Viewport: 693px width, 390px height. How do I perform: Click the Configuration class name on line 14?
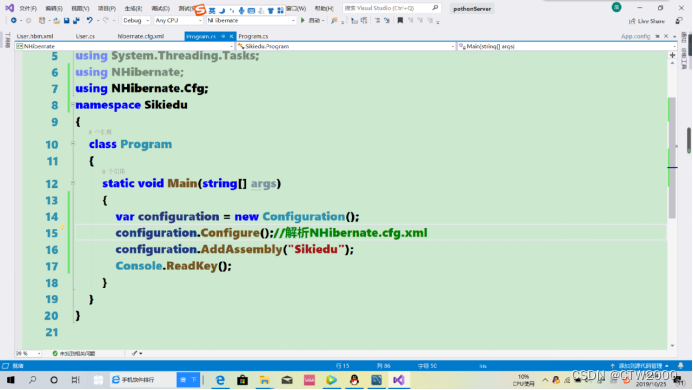tap(304, 216)
